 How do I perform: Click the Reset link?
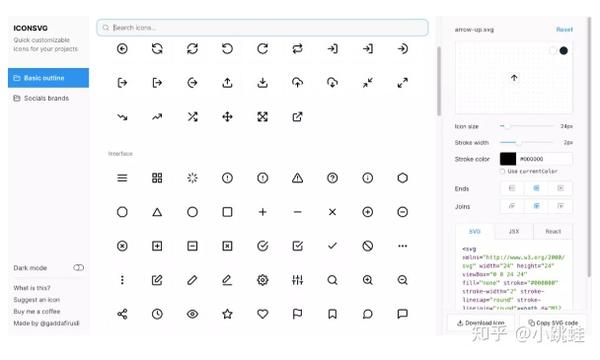click(x=564, y=29)
